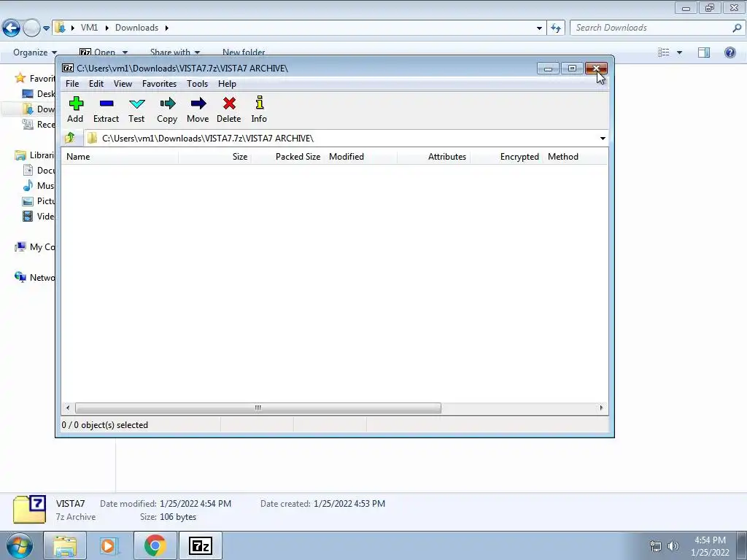Select Music library in navigation pane
Viewport: 747px width, 560px height.
click(39, 186)
